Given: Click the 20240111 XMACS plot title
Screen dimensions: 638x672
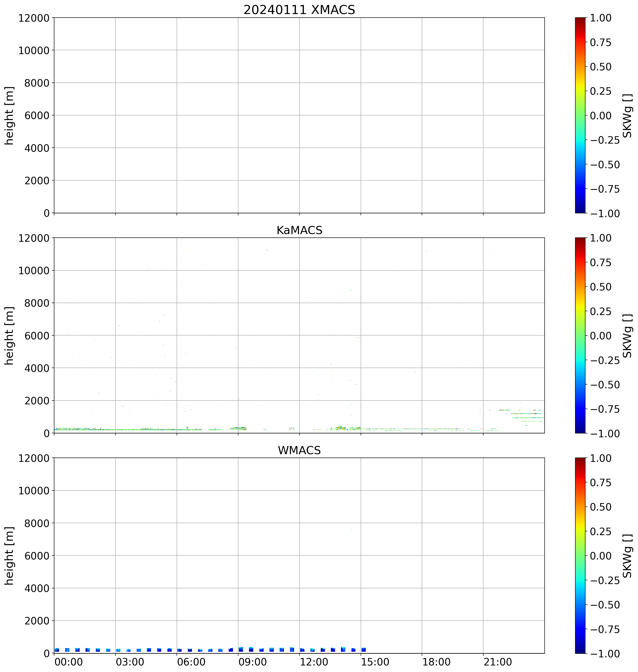Looking at the screenshot, I should [299, 10].
